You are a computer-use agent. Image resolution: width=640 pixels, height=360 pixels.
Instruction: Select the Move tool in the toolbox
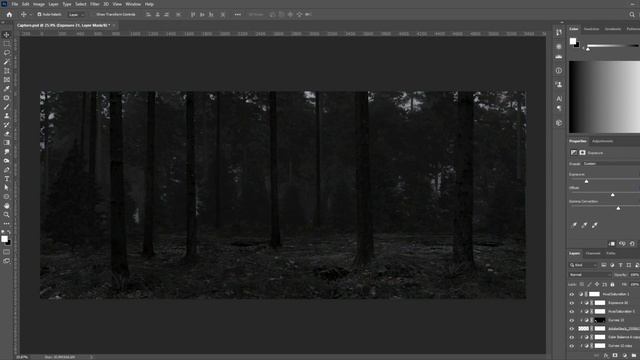coord(7,35)
